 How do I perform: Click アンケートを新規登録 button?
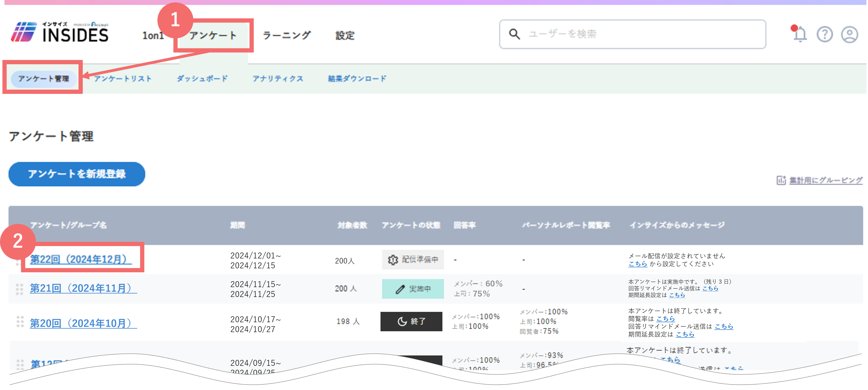click(77, 174)
